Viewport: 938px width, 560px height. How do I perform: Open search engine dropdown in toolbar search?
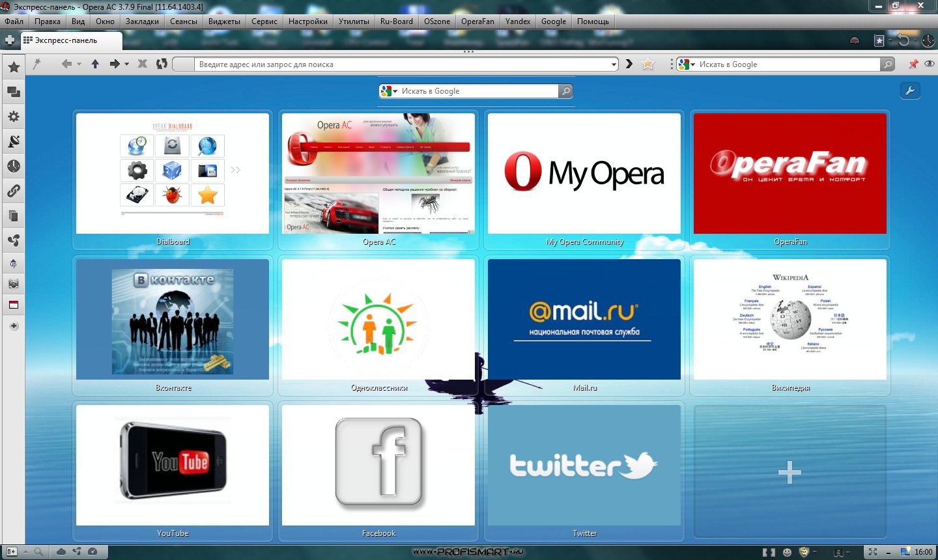tap(693, 64)
